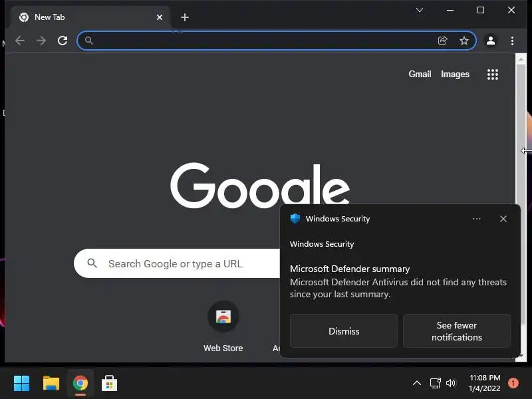This screenshot has height=399, width=532.
Task: Click the Google logo
Action: pyautogui.click(x=260, y=186)
